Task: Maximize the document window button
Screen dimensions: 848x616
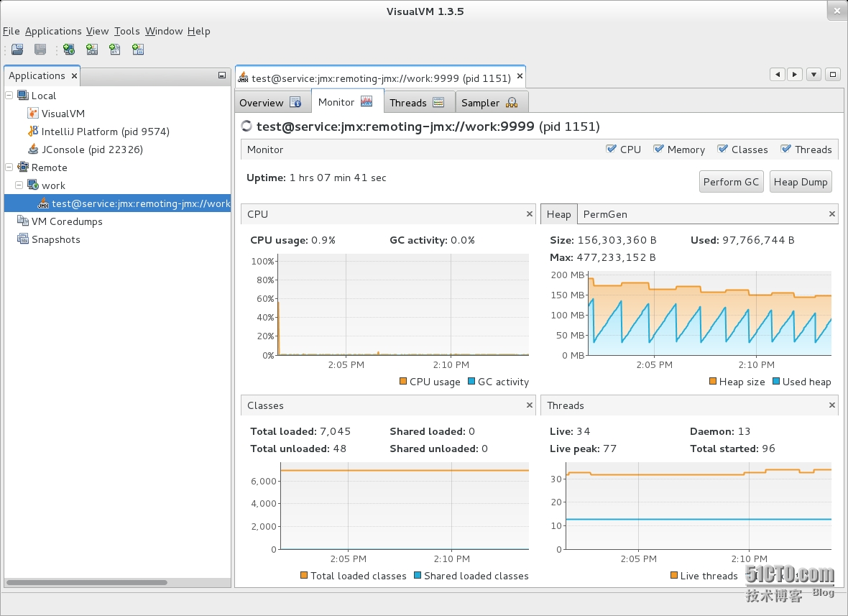Action: [833, 74]
